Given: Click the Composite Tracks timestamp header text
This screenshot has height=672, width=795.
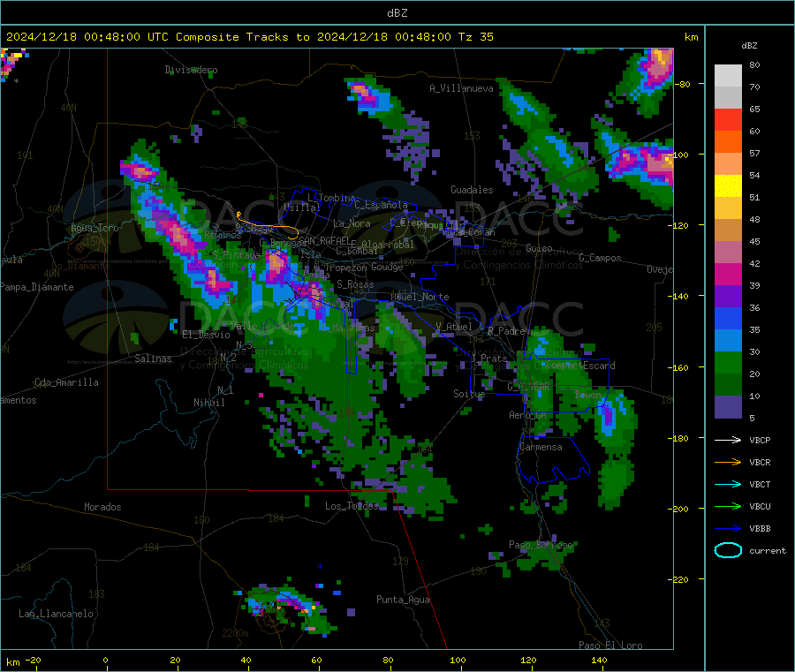Looking at the screenshot, I should [x=249, y=37].
